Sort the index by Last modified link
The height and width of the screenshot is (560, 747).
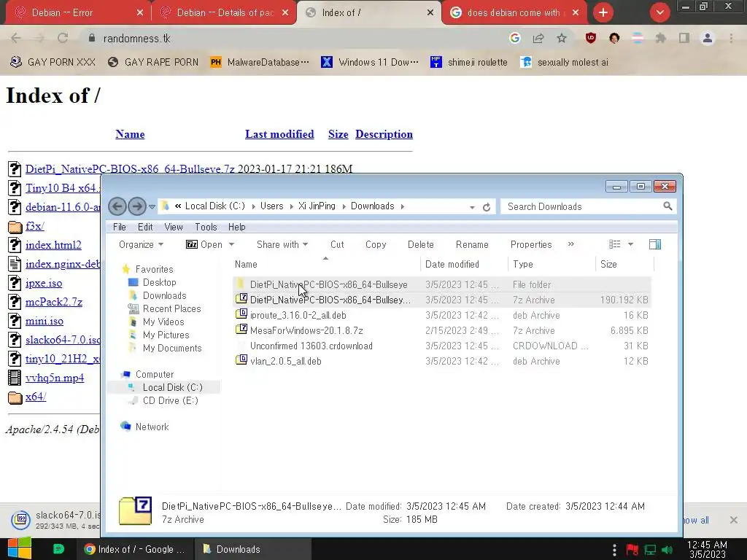279,134
